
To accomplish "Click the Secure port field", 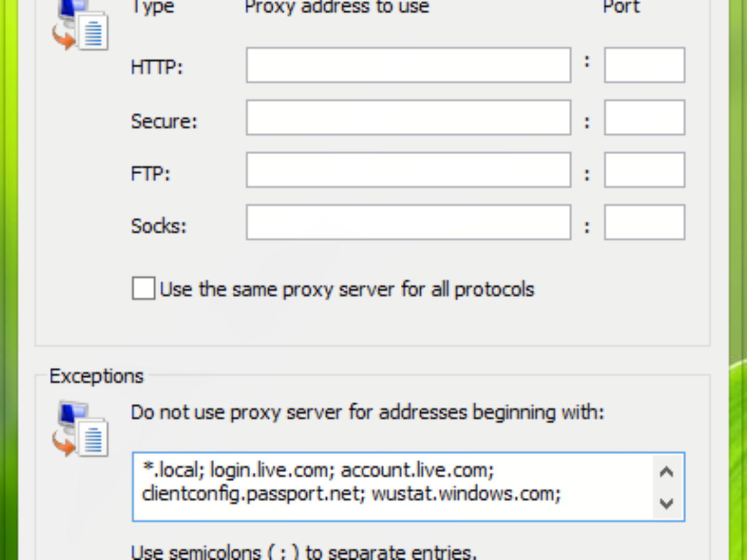I will pos(644,118).
